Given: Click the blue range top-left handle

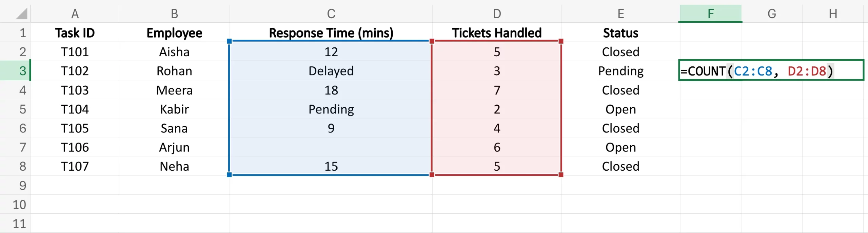Looking at the screenshot, I should 229,41.
